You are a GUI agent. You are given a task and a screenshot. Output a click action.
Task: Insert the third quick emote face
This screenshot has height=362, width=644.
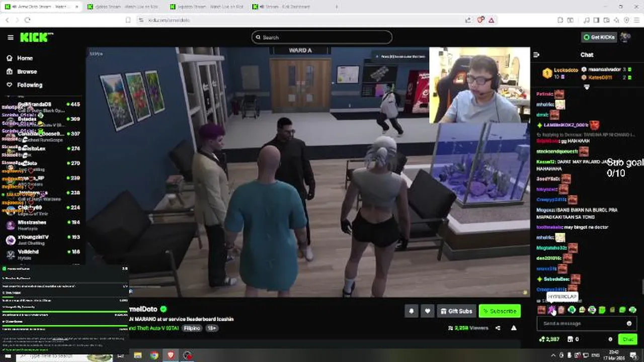[561, 310]
